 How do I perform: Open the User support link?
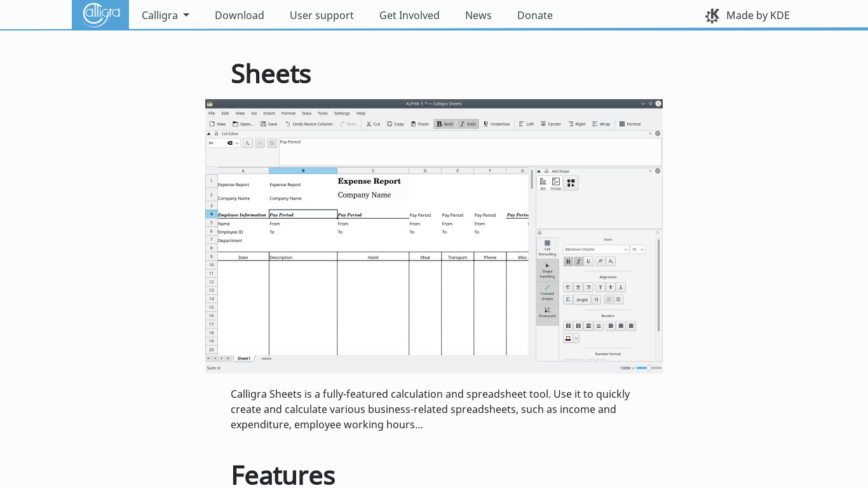[x=322, y=15]
